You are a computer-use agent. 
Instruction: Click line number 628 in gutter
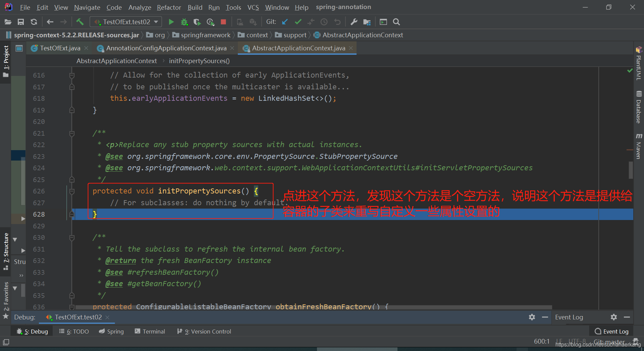pos(39,214)
